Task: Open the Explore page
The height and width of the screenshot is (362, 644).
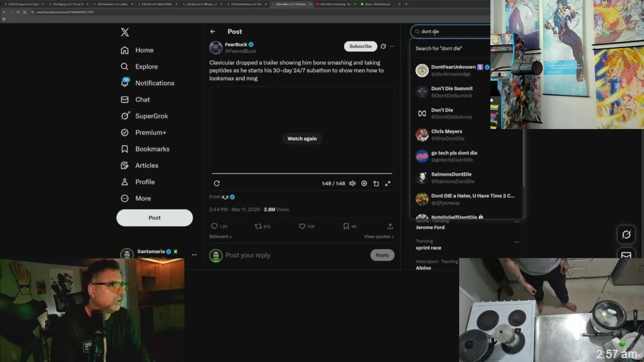Action: [139, 66]
